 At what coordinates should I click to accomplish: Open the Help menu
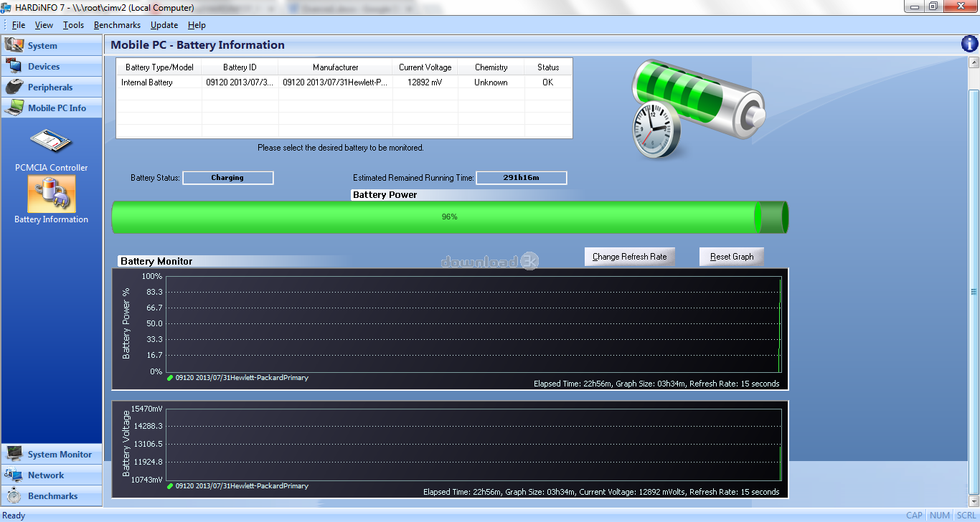(x=197, y=25)
